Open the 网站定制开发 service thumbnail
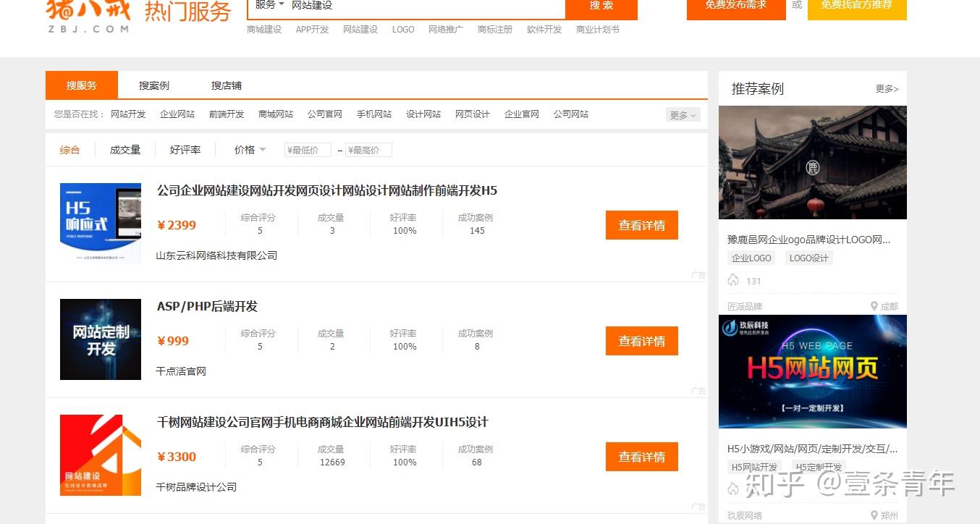Screen dimensions: 980x524 coord(101,339)
